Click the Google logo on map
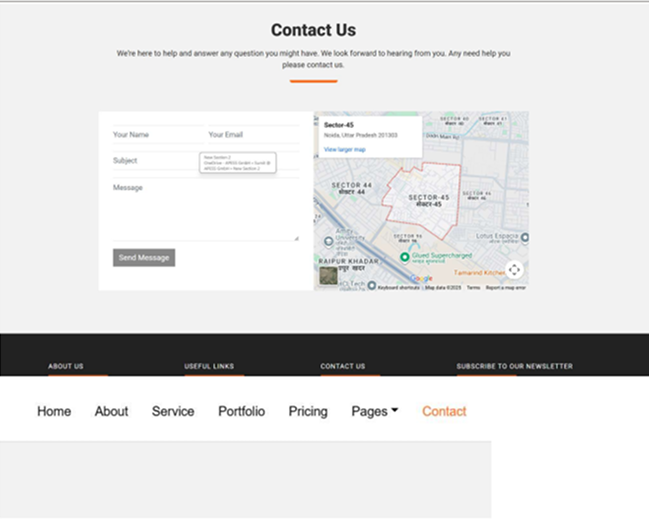The image size is (649, 525). click(x=421, y=279)
